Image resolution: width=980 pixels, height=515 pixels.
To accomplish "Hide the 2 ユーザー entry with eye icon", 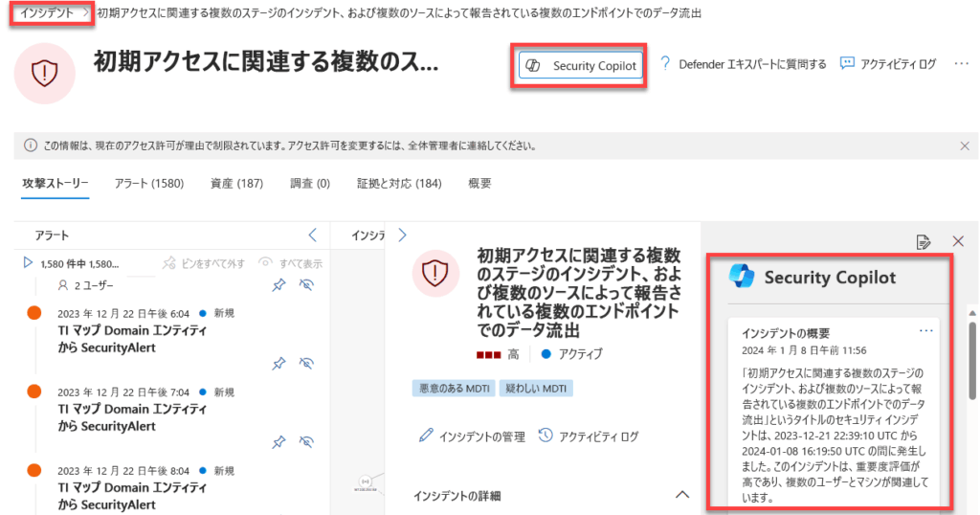I will (x=306, y=285).
